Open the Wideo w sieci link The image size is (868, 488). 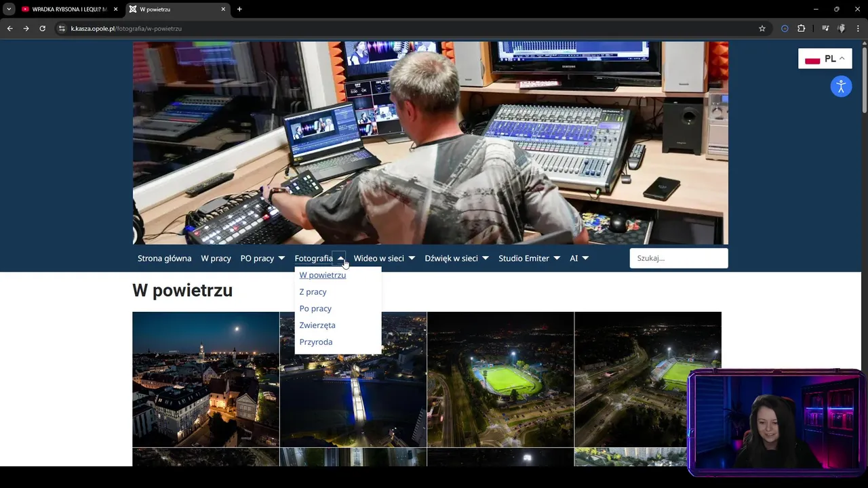[378, 258]
